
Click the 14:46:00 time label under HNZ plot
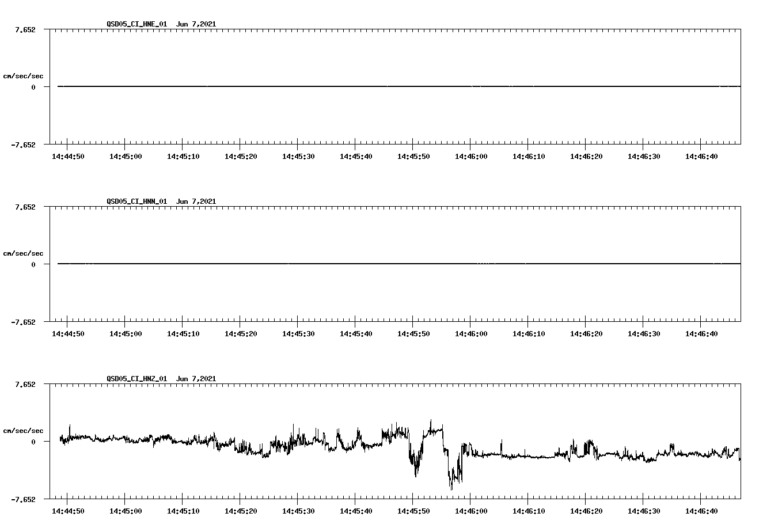[471, 511]
